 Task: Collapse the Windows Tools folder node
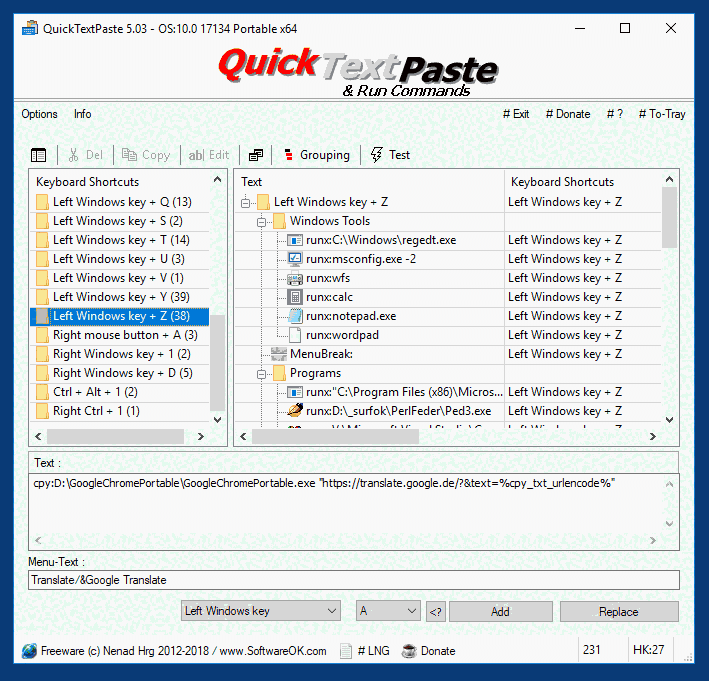[x=261, y=222]
